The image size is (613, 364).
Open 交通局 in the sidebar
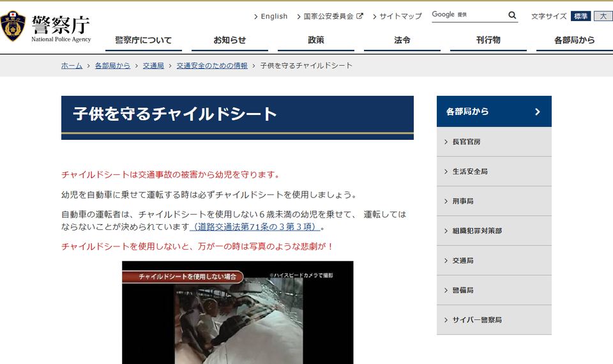click(x=494, y=261)
